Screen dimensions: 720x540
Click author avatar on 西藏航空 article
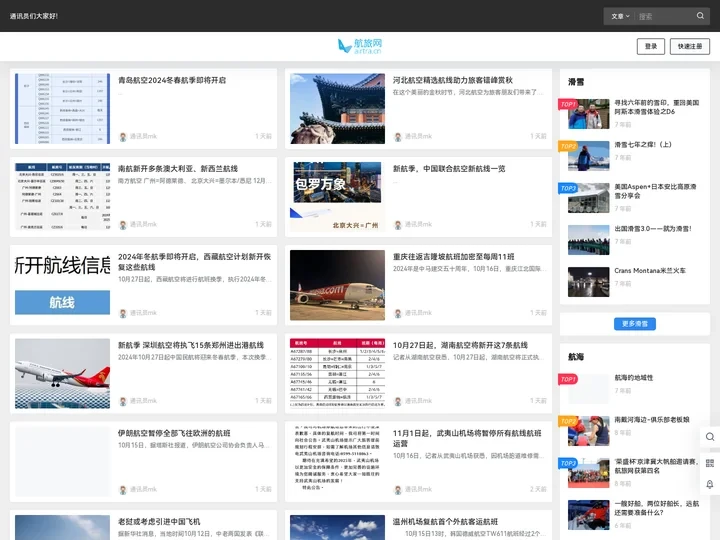[x=123, y=313]
